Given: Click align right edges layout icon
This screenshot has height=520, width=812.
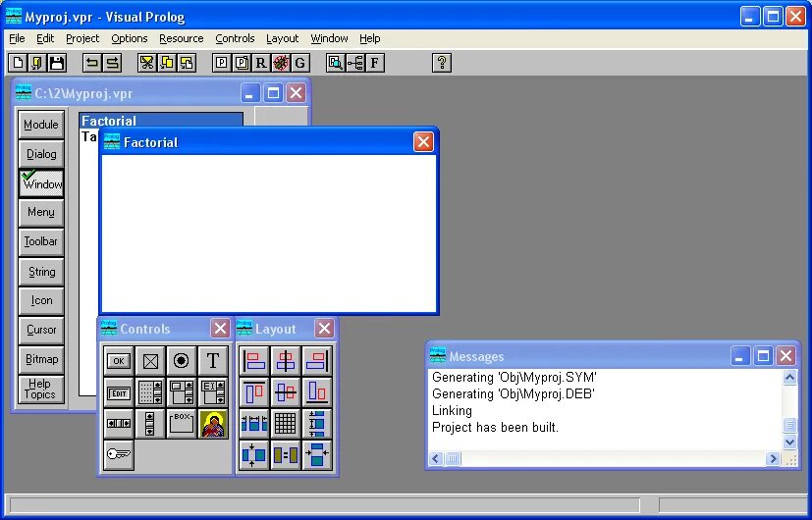Looking at the screenshot, I should tap(317, 361).
